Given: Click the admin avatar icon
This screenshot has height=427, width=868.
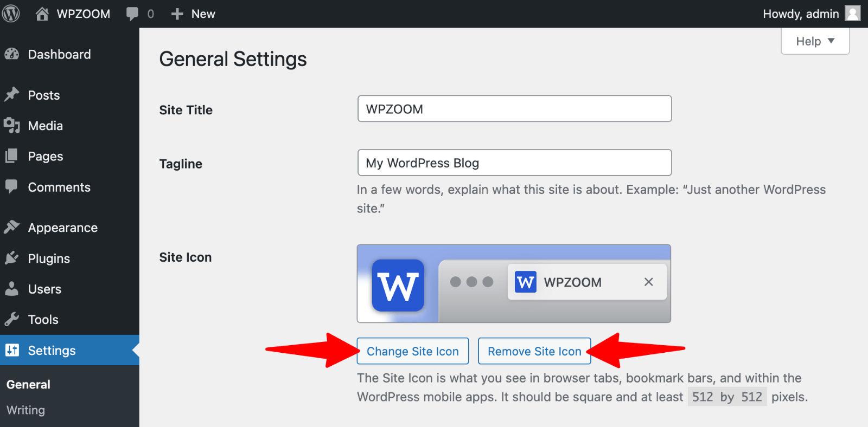Looking at the screenshot, I should [853, 14].
